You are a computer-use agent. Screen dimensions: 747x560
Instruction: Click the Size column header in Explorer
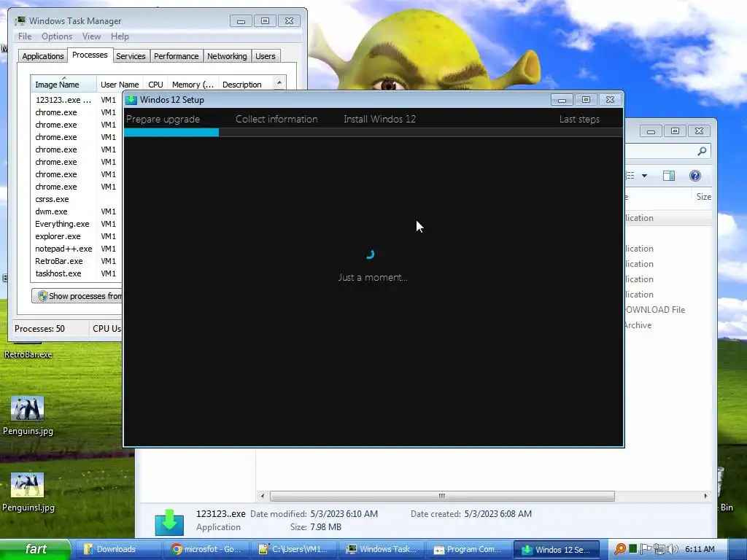(x=703, y=197)
